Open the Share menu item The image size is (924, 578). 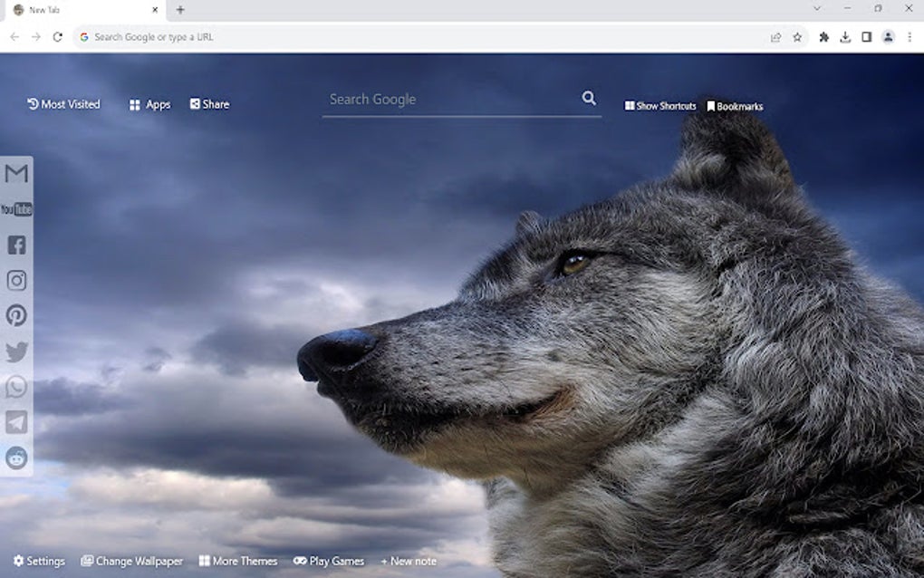pos(209,103)
